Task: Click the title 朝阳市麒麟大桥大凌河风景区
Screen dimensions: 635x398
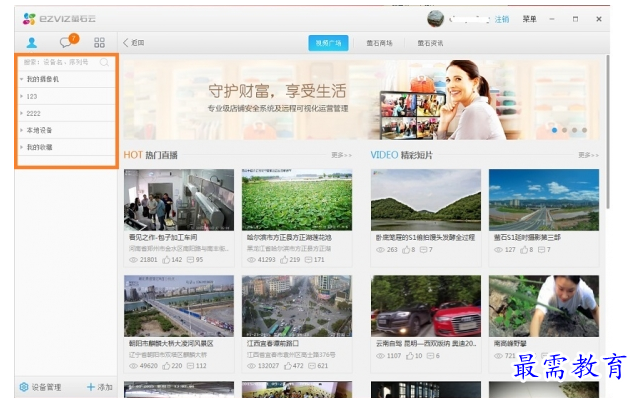Action: tap(171, 343)
